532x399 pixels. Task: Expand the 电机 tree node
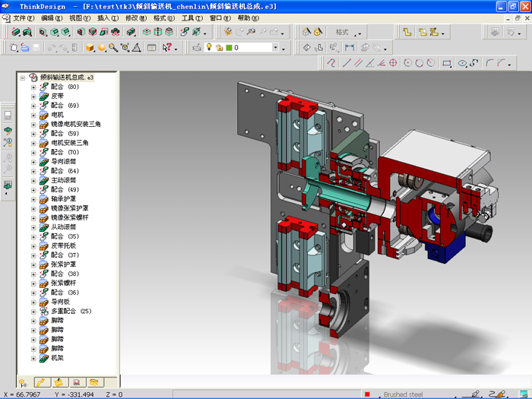click(x=33, y=115)
